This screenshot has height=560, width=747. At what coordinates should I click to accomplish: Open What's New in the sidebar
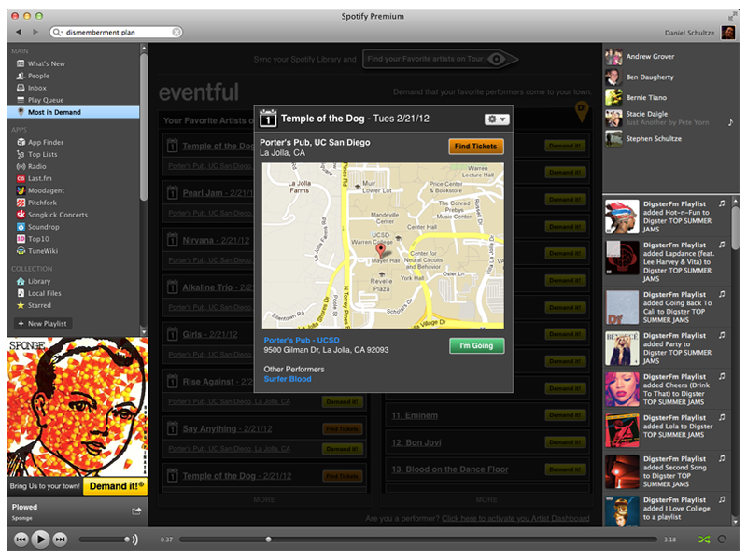(46, 63)
